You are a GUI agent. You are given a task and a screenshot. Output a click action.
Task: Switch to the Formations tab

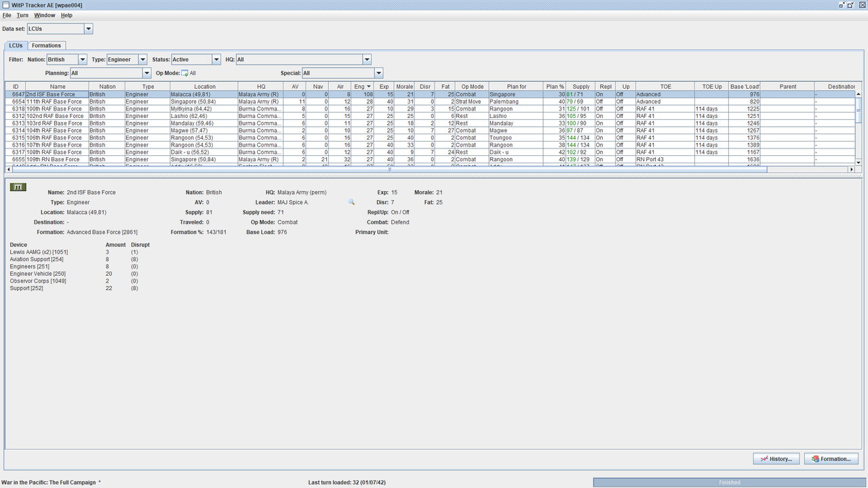(x=46, y=45)
